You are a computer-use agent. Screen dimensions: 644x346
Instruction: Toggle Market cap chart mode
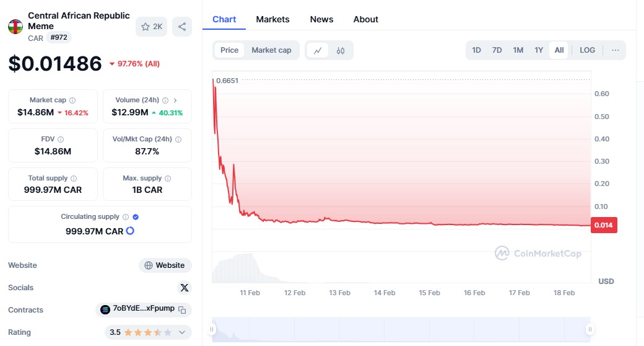coord(271,50)
